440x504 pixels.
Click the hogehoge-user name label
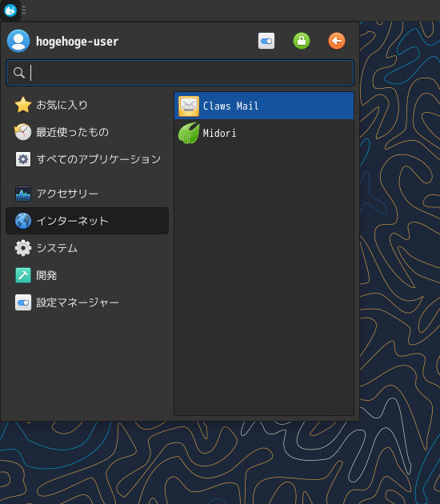pyautogui.click(x=77, y=41)
